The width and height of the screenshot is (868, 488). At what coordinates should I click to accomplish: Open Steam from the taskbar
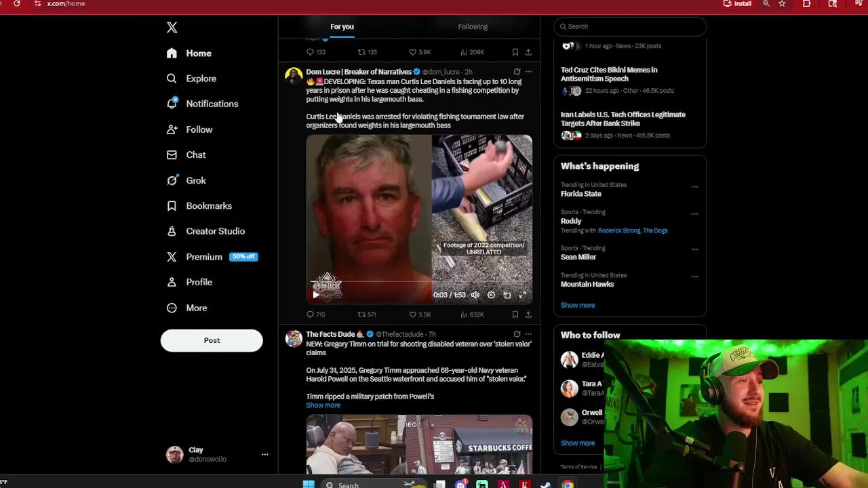[545, 485]
